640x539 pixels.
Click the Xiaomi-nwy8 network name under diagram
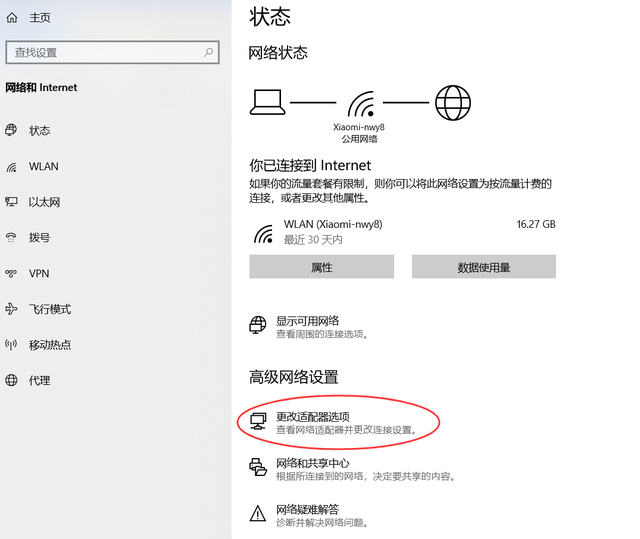click(x=359, y=127)
